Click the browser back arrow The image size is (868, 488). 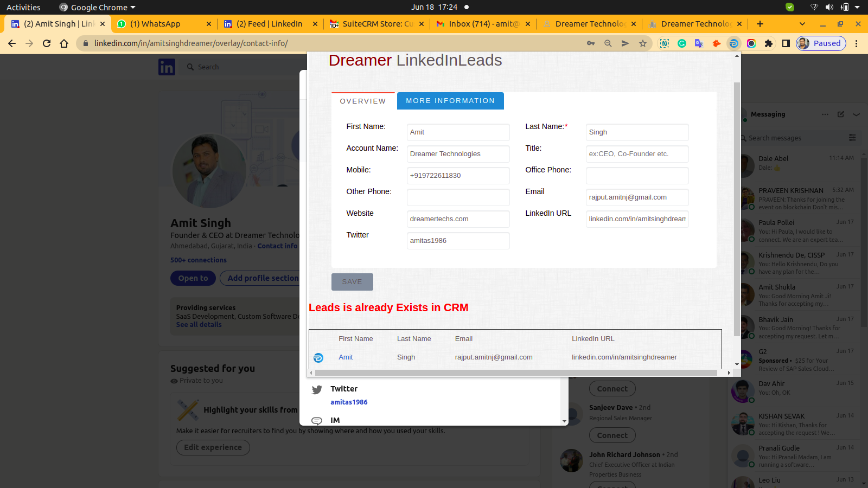[x=12, y=43]
